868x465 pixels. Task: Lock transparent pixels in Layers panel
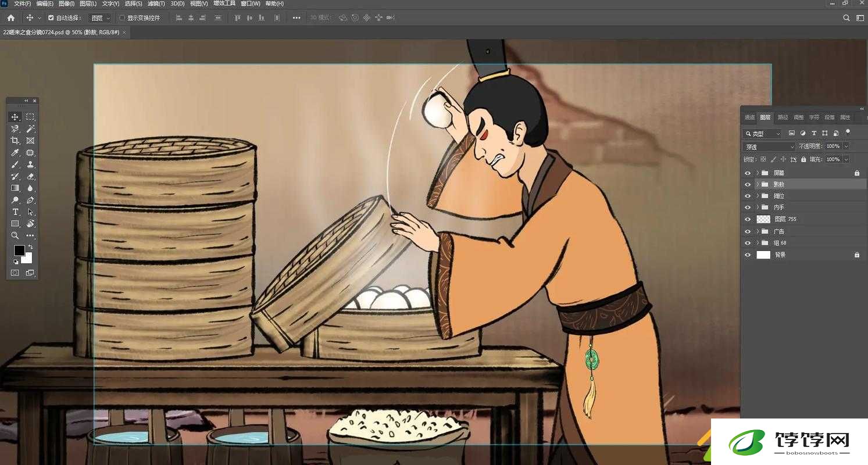[x=763, y=159]
